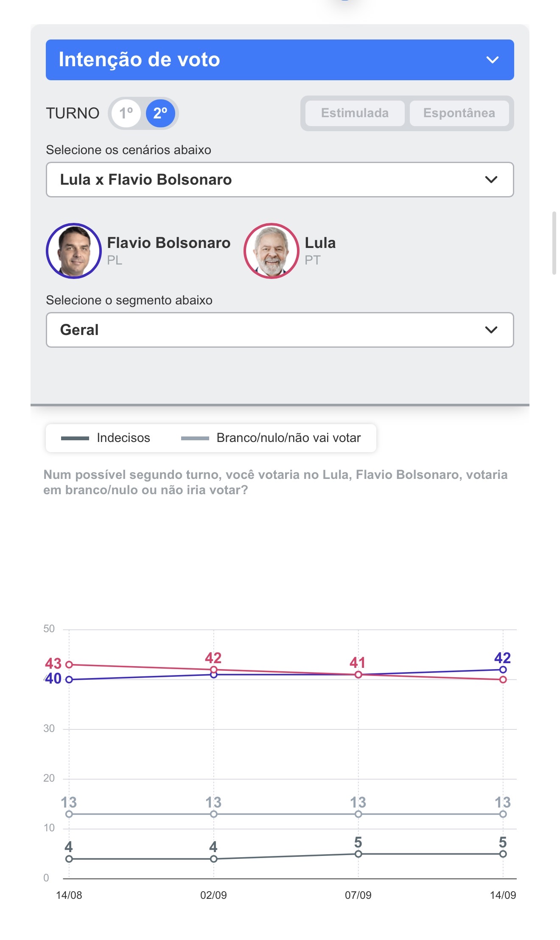Click the 13 blank/null point on 02/09

click(214, 814)
